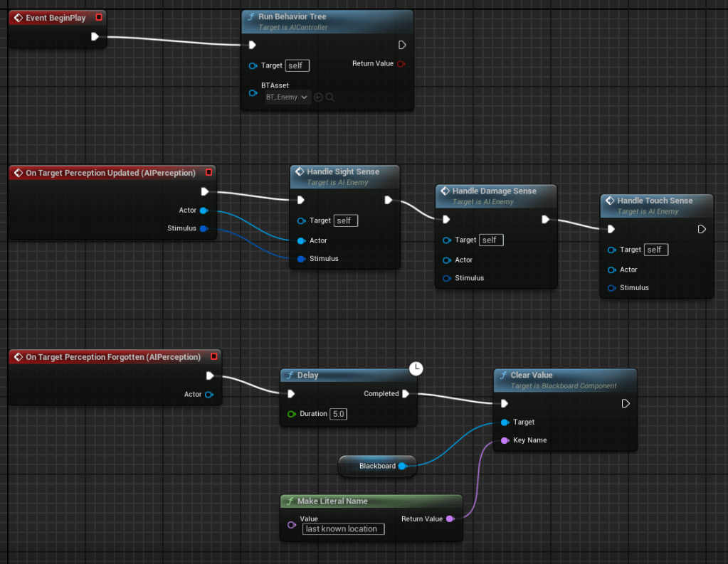
Task: Click On Target Perception Updated's red delegate pin
Action: click(x=209, y=172)
